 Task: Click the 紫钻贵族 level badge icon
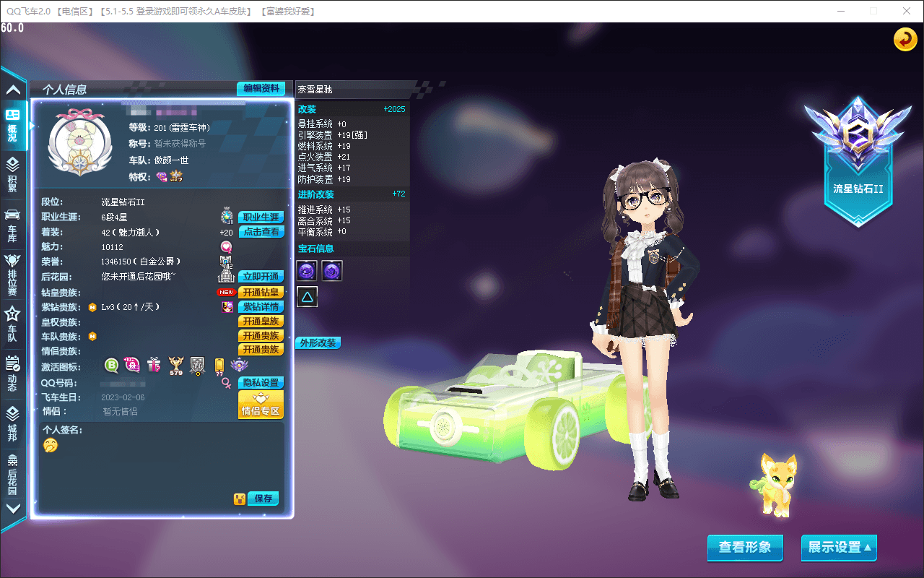(x=92, y=307)
